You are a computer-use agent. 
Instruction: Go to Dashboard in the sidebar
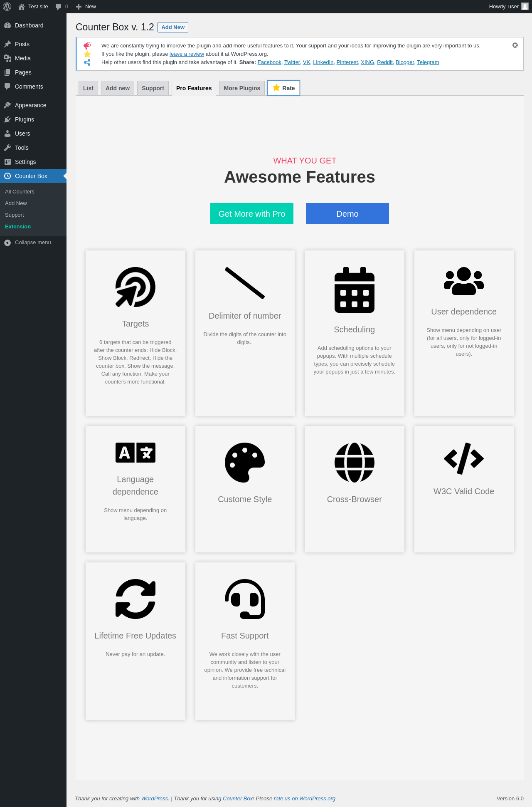pyautogui.click(x=33, y=25)
